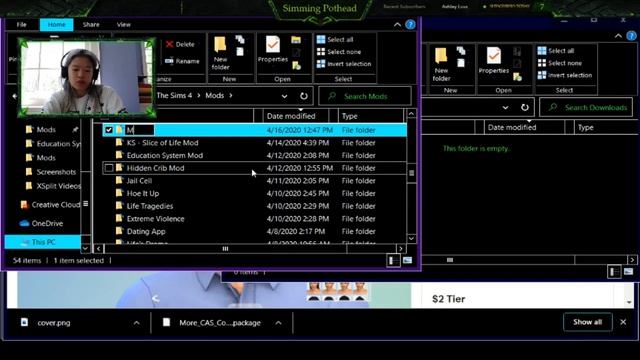Click breadcrumb arrow after Mods

click(231, 96)
